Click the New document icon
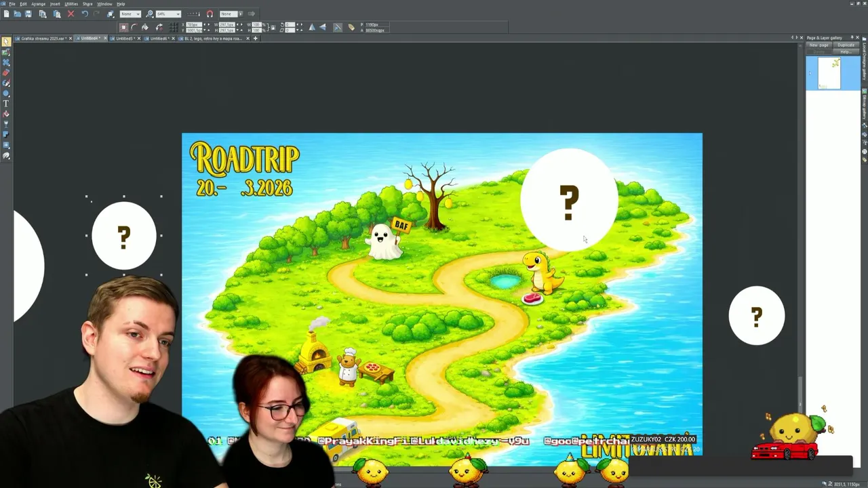 tap(6, 14)
